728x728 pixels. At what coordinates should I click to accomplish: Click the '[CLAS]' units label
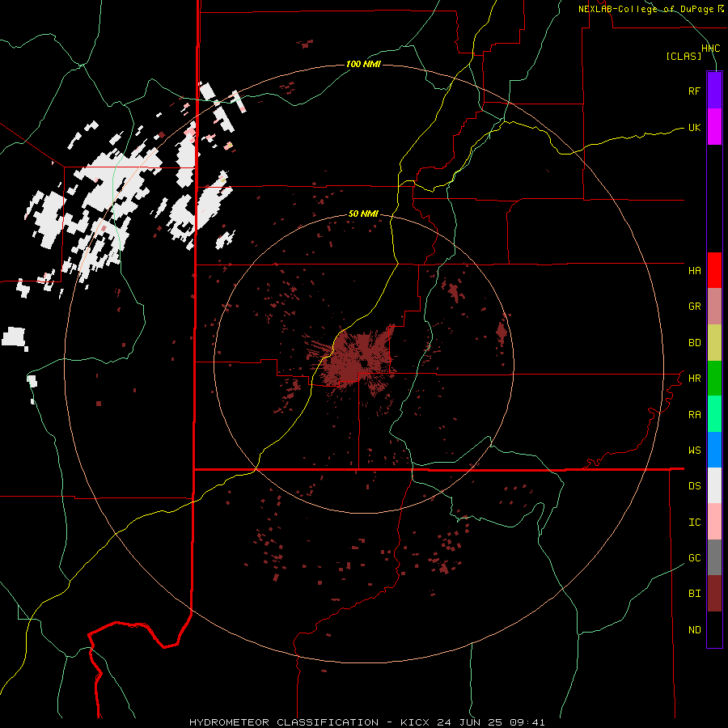tap(684, 56)
